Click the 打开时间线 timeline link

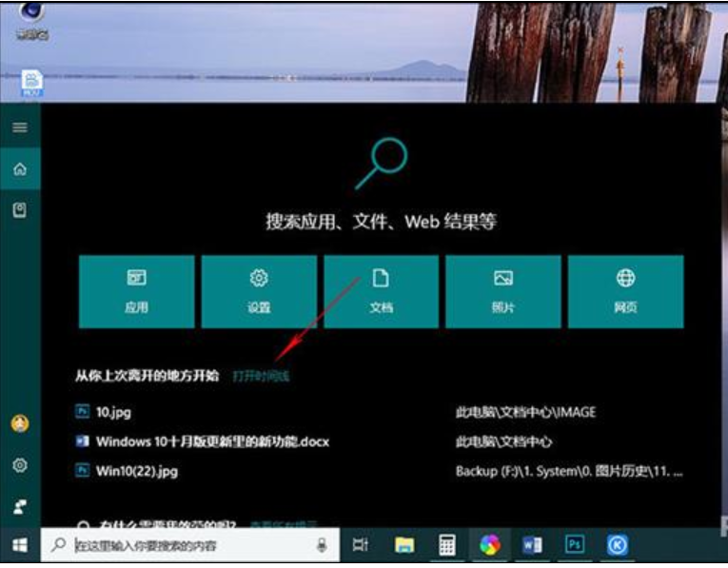pos(261,376)
